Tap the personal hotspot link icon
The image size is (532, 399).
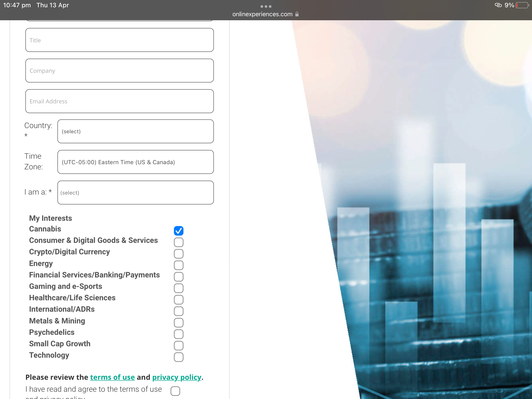click(x=498, y=5)
